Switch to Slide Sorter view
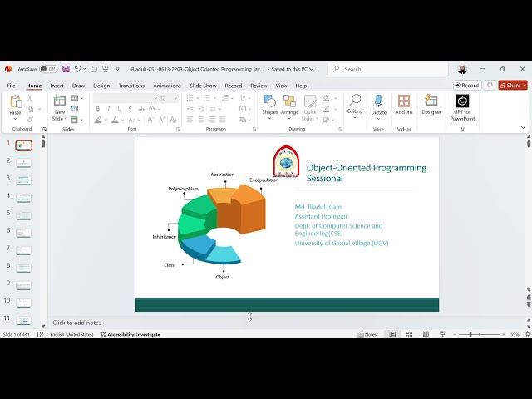Image resolution: width=532 pixels, height=399 pixels. click(409, 334)
